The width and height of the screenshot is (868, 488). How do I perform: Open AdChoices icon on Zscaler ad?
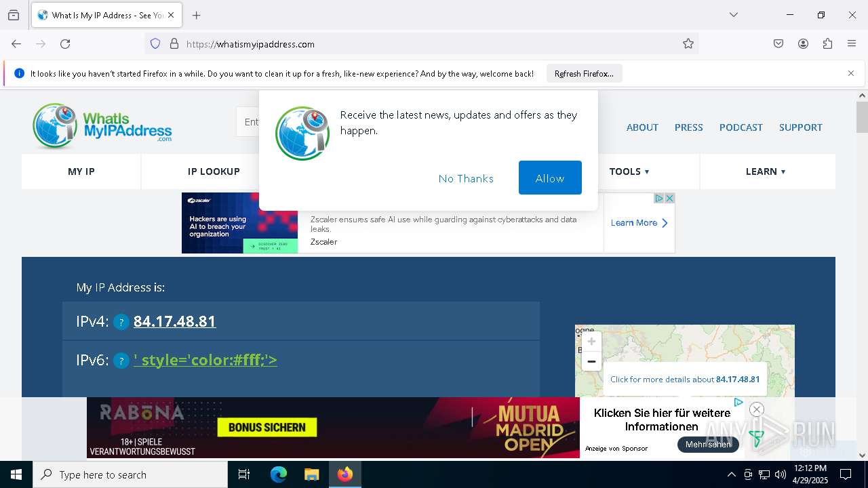click(658, 198)
